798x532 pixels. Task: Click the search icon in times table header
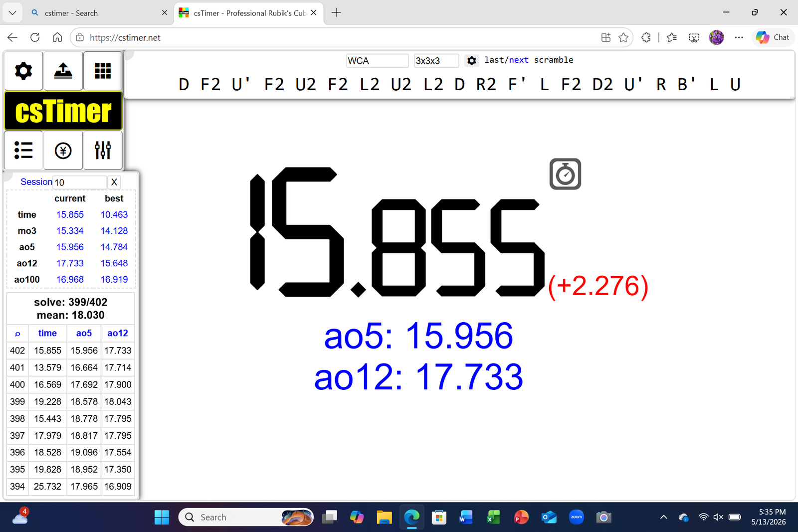(x=17, y=334)
